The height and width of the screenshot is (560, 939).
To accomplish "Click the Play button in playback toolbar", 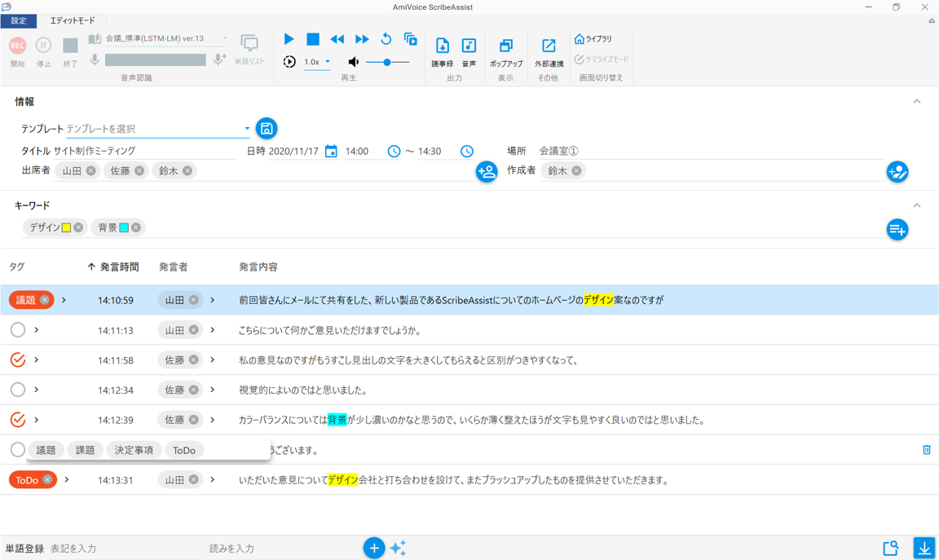I will click(289, 39).
